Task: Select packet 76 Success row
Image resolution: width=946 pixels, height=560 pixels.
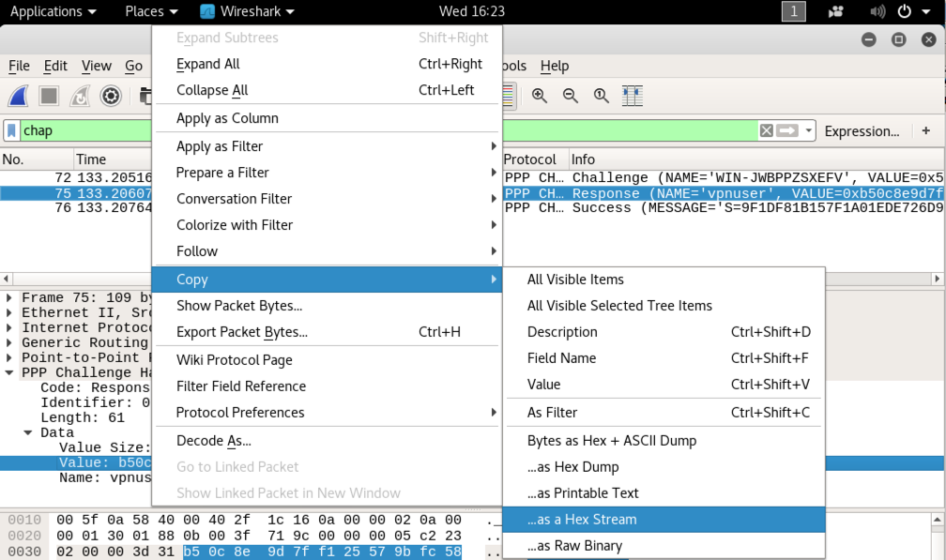Action: [473, 208]
